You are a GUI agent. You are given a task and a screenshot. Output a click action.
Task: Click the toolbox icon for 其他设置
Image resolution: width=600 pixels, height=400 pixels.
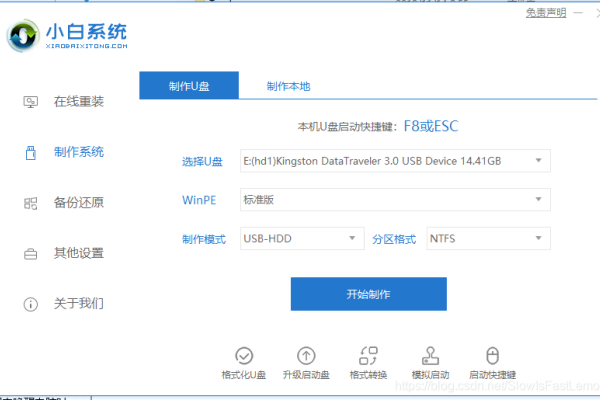(x=31, y=254)
